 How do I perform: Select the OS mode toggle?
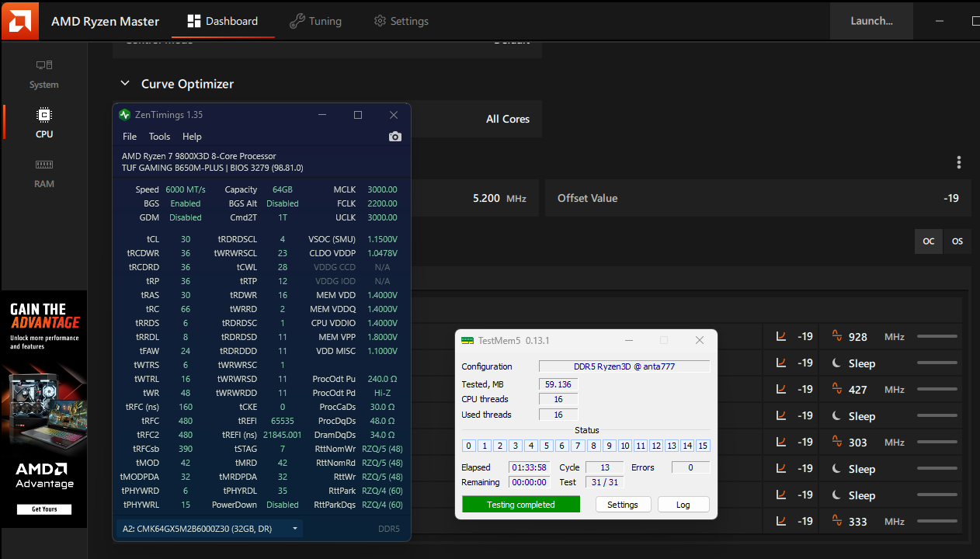[x=957, y=241]
